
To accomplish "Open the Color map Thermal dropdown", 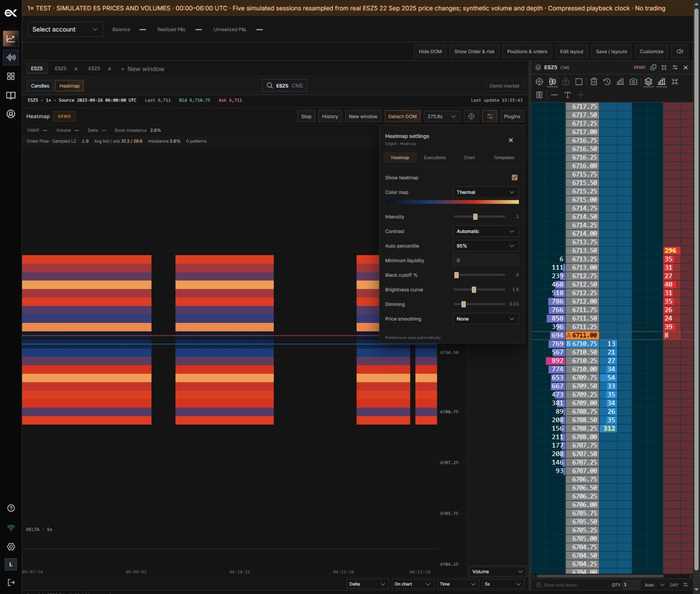I will pos(485,192).
